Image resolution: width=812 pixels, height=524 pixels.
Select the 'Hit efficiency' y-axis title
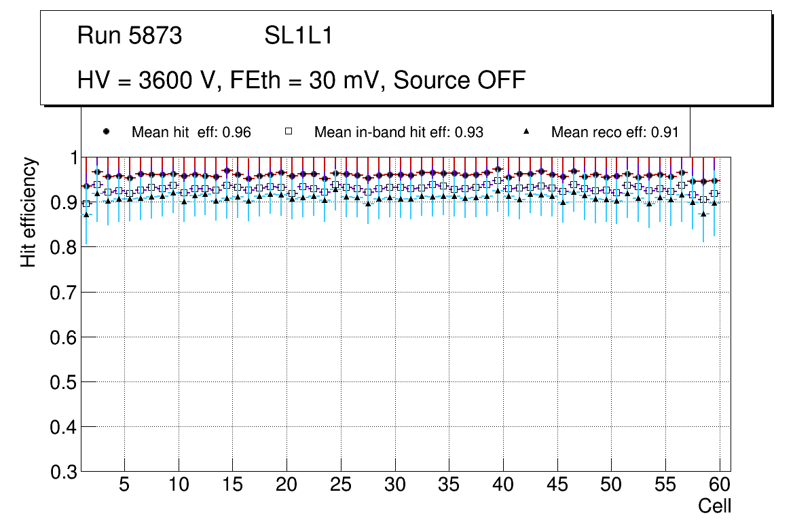pyautogui.click(x=29, y=212)
